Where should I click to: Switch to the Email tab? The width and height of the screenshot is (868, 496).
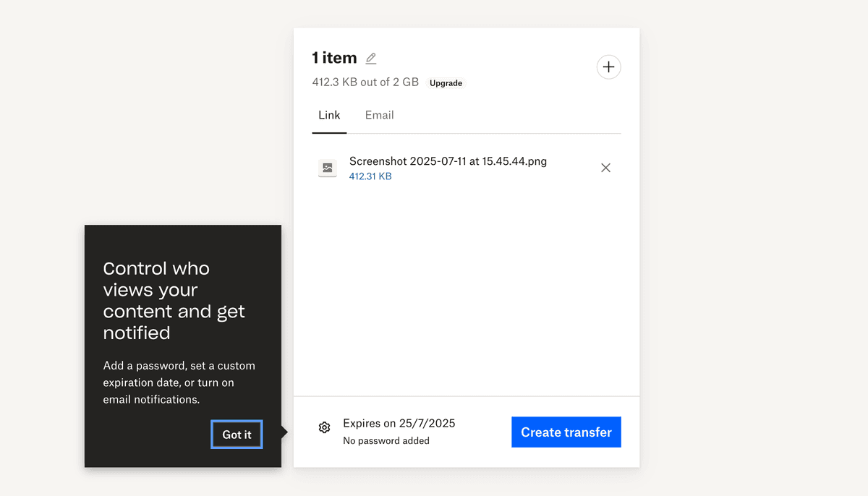(x=379, y=115)
